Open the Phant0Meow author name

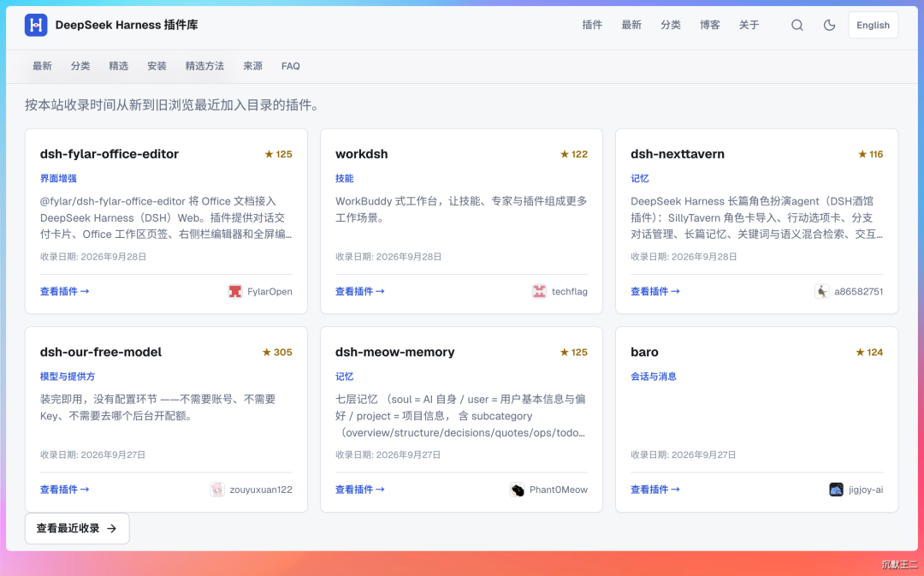558,490
